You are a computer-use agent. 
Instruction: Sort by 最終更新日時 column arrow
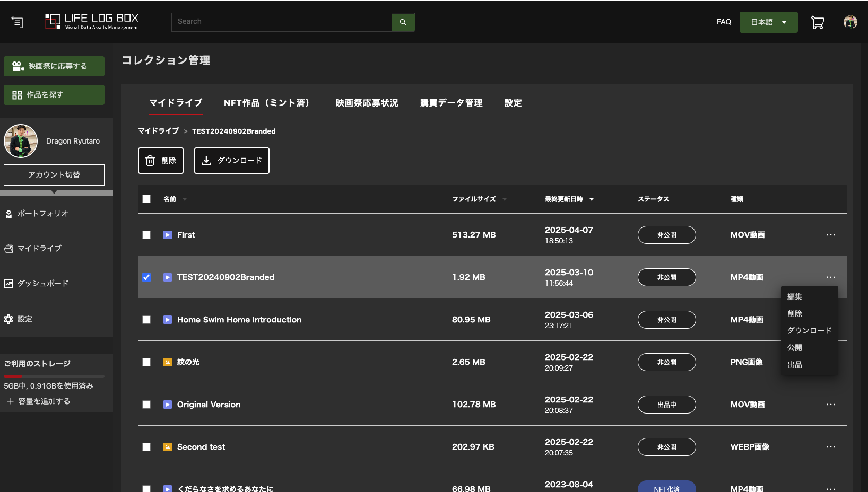(592, 199)
